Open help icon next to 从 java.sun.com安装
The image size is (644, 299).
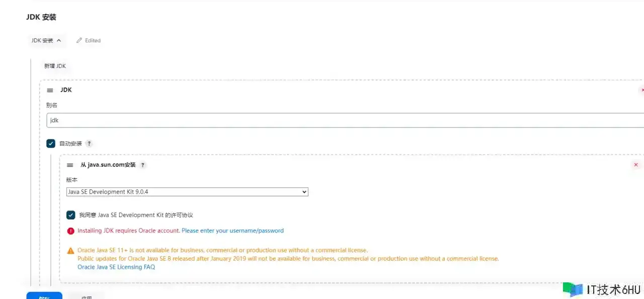tap(143, 165)
